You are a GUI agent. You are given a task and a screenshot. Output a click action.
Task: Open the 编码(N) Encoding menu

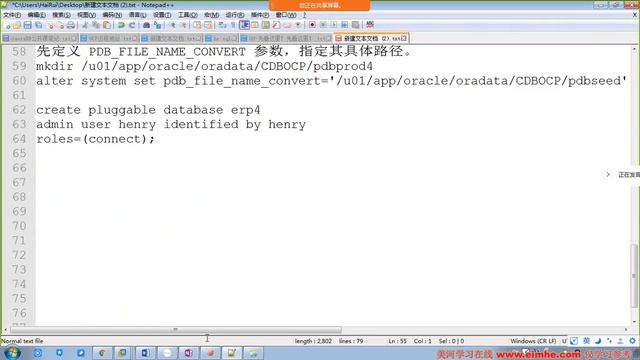(112, 15)
